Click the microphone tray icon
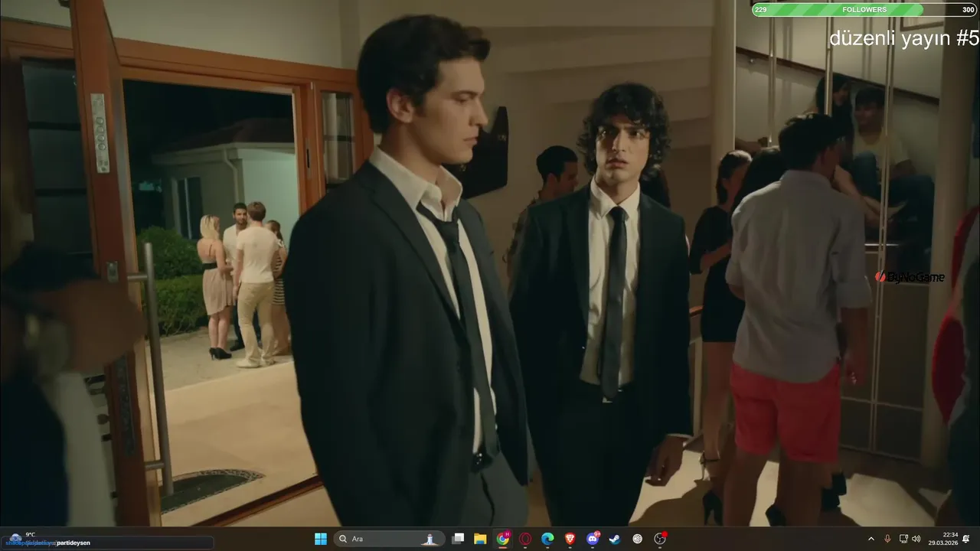Viewport: 980px width, 551px height. coord(887,539)
